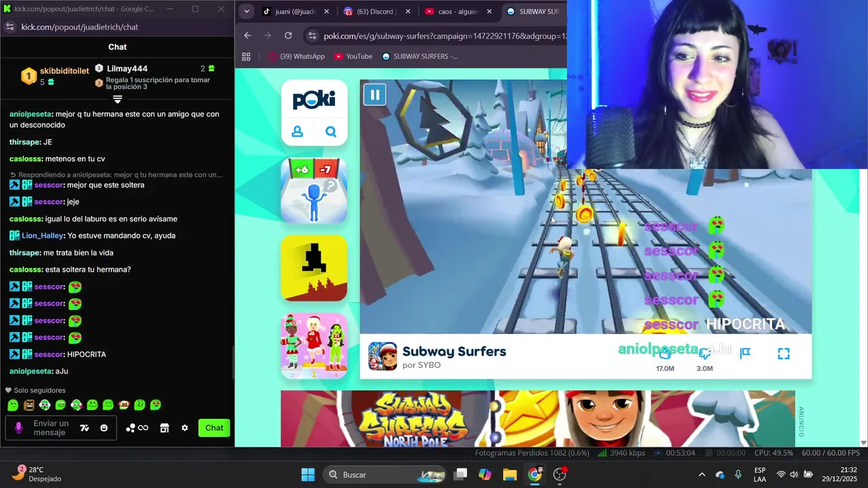
Task: Click the 'esta soltera tu hermana?' message
Action: pos(70,270)
